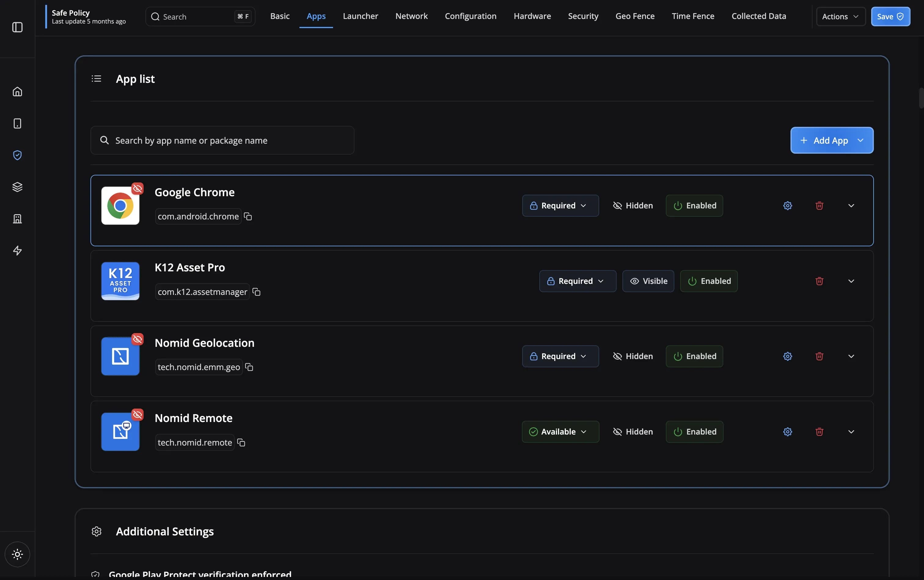Open the Add App dropdown

coord(831,140)
